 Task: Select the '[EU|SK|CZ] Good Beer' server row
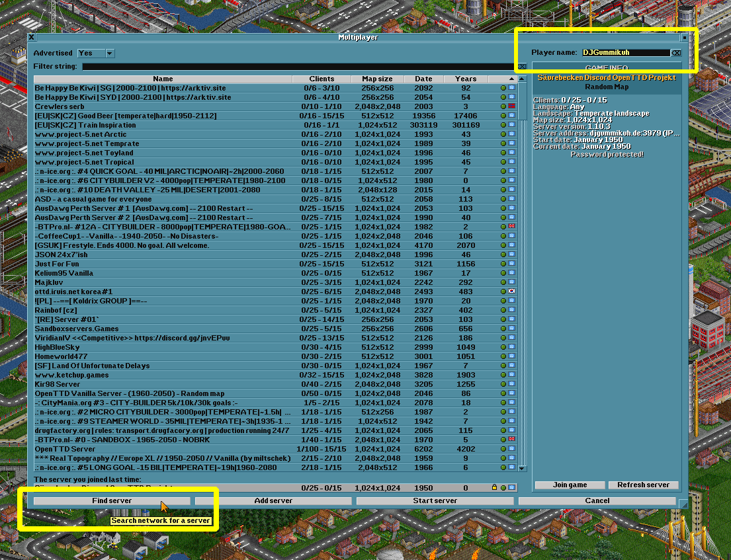[x=275, y=116]
